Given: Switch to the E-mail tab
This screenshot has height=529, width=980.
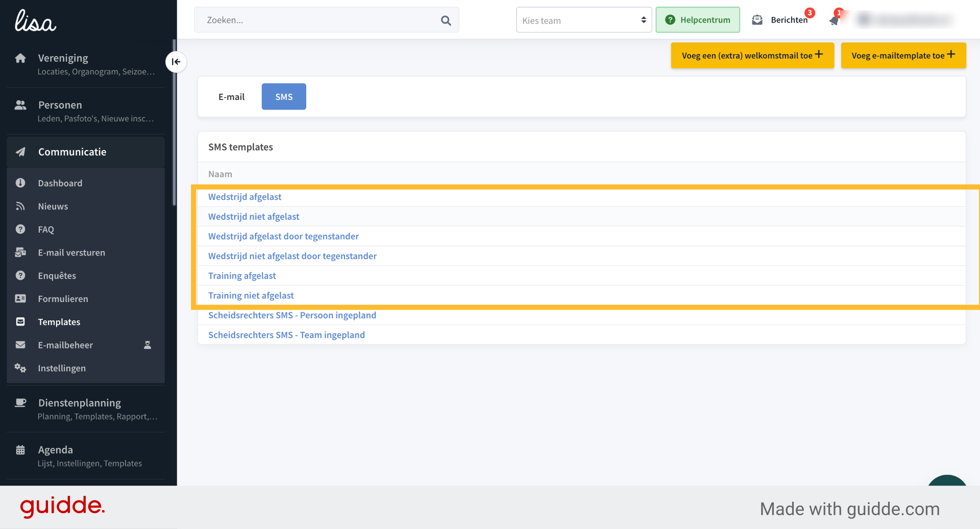Looking at the screenshot, I should pyautogui.click(x=231, y=96).
